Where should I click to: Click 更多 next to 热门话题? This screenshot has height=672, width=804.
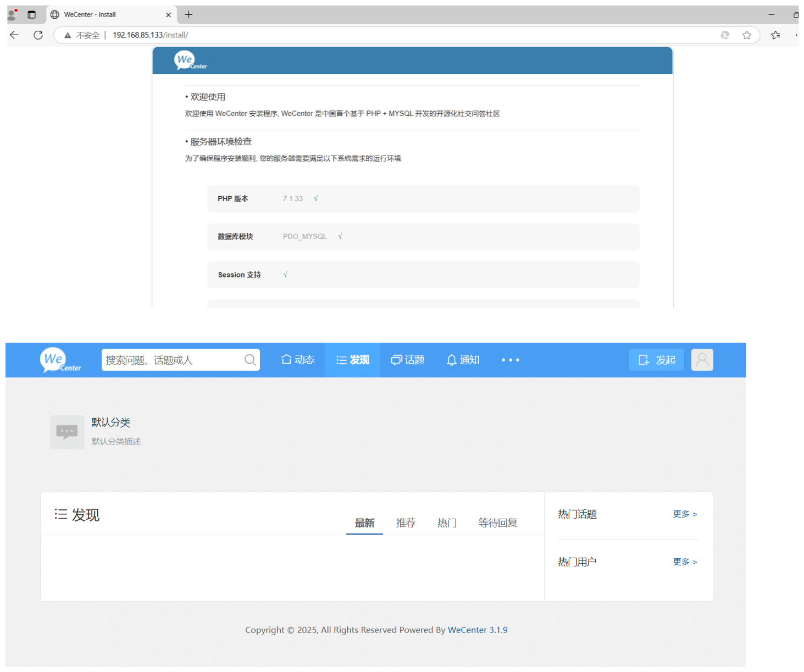point(685,514)
